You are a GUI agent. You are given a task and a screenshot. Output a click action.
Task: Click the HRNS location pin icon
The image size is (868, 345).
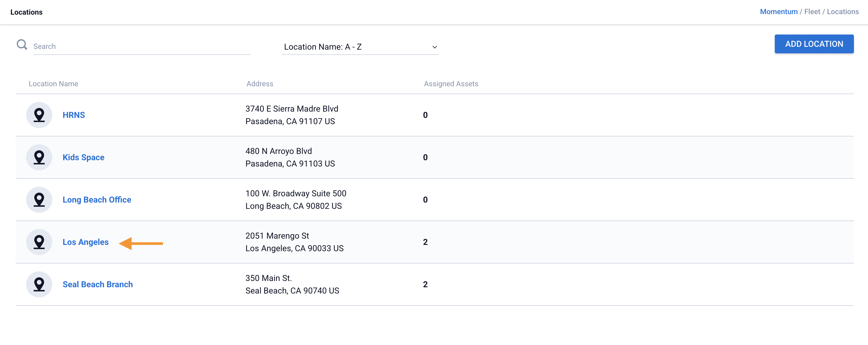[x=39, y=115]
